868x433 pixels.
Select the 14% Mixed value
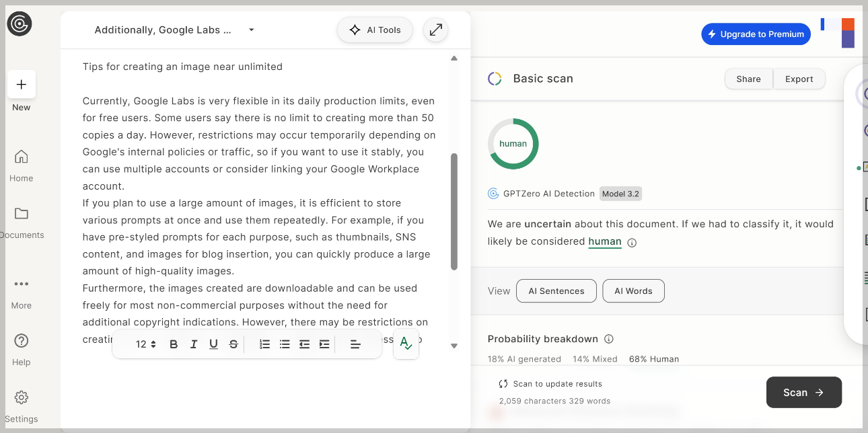coord(595,359)
